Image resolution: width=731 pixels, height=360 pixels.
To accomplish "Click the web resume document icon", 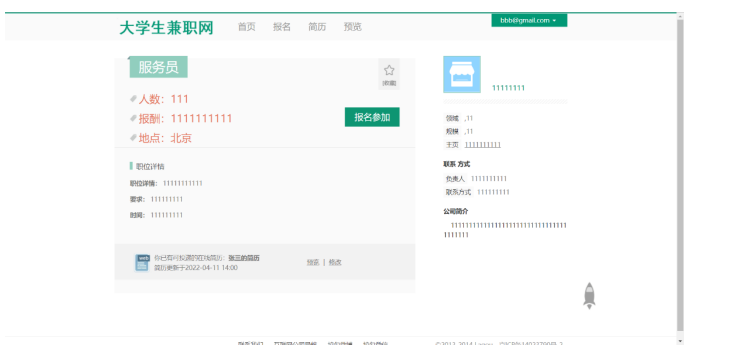I will (x=142, y=263).
